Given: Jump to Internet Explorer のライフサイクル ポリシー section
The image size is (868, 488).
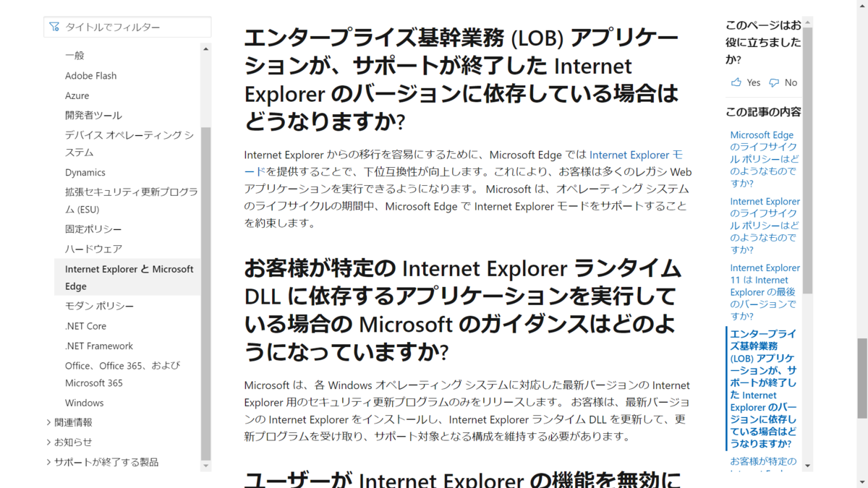Looking at the screenshot, I should [x=765, y=226].
